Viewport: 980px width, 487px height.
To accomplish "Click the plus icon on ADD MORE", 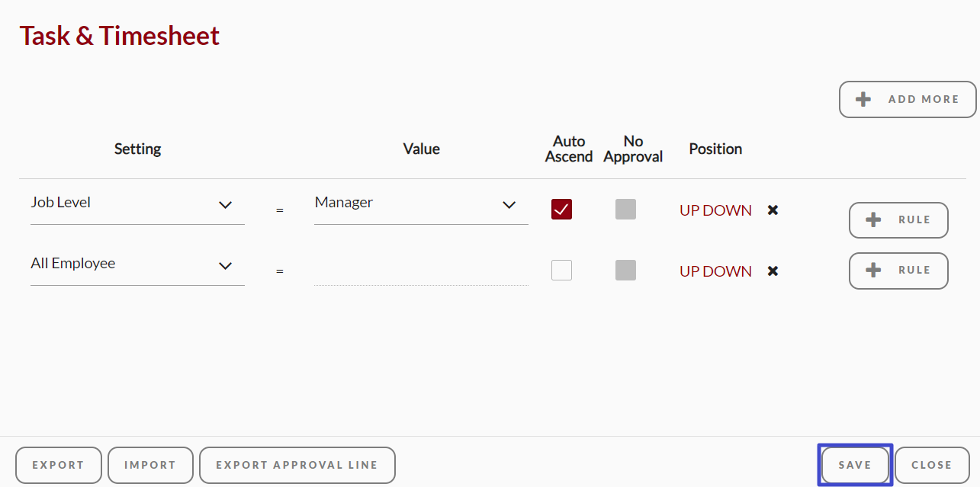I will point(863,99).
